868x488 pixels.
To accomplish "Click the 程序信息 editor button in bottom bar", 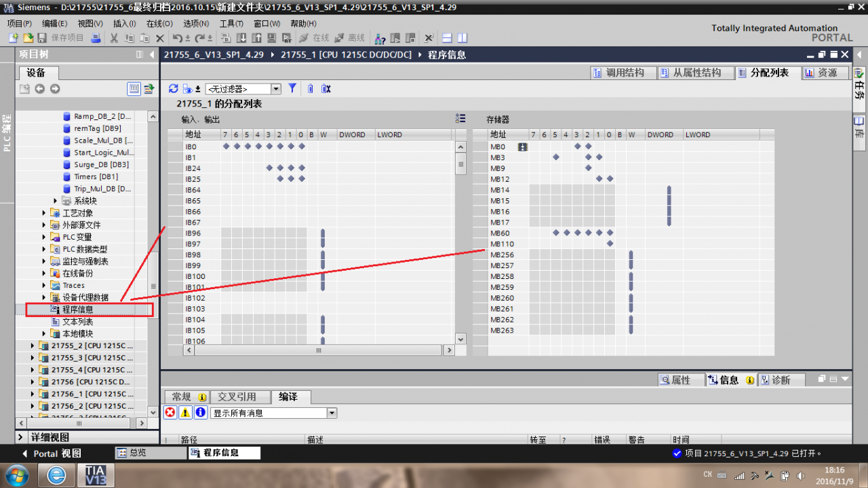I will tap(224, 453).
